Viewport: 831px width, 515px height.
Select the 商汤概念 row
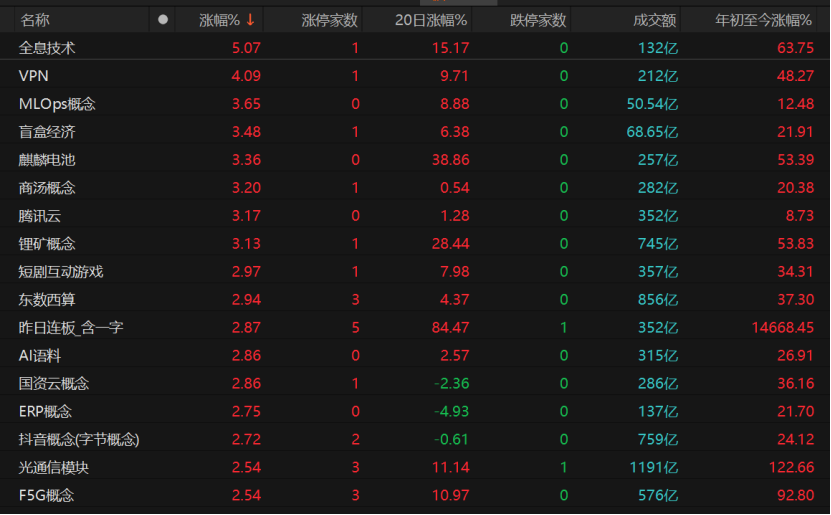416,188
